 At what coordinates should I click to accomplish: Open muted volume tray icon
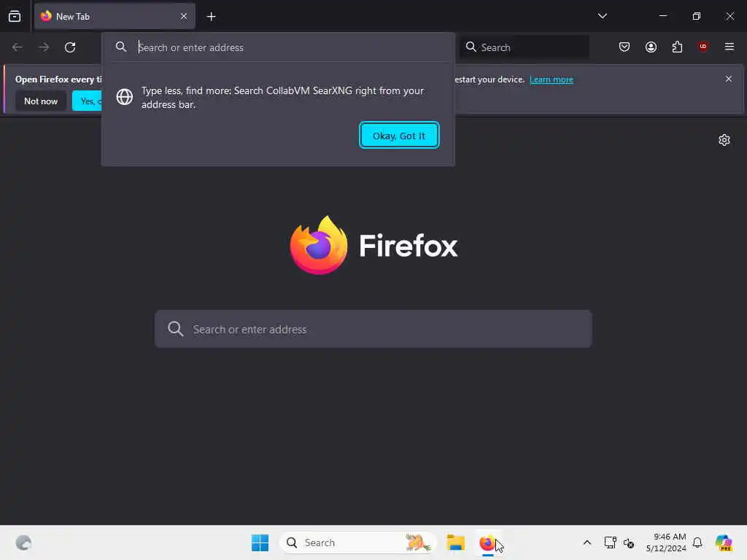[x=629, y=542]
